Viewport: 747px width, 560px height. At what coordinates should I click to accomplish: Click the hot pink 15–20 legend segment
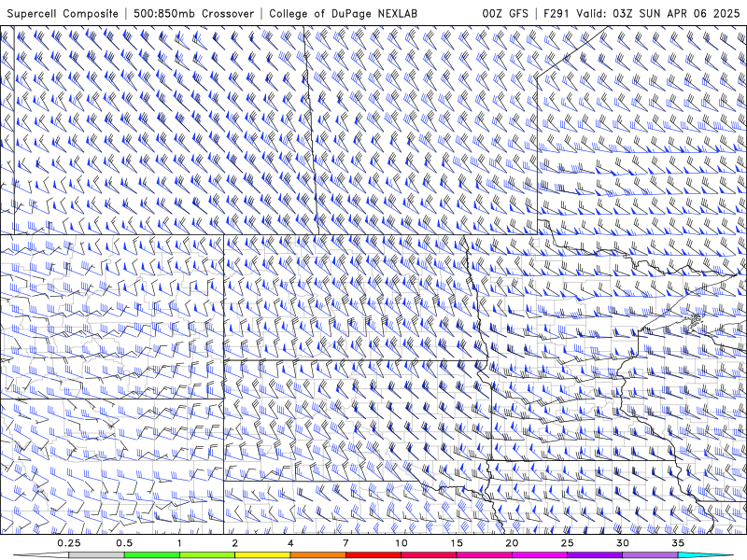[x=484, y=555]
